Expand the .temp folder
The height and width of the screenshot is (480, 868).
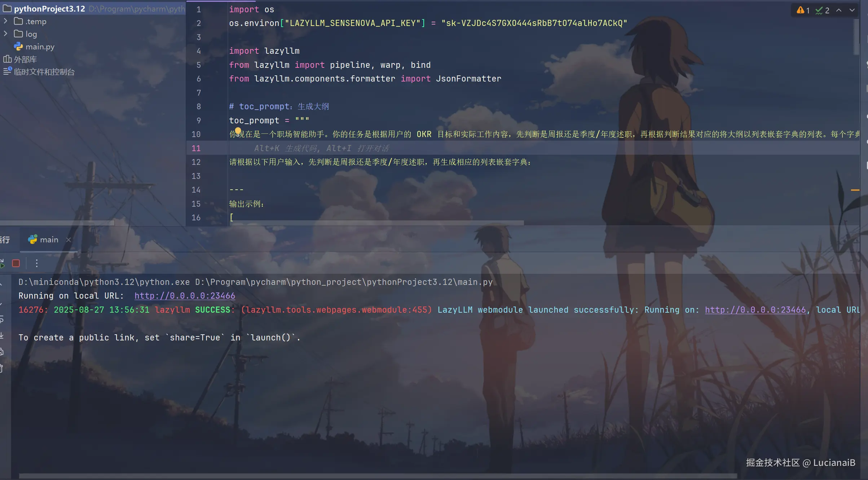(5, 21)
